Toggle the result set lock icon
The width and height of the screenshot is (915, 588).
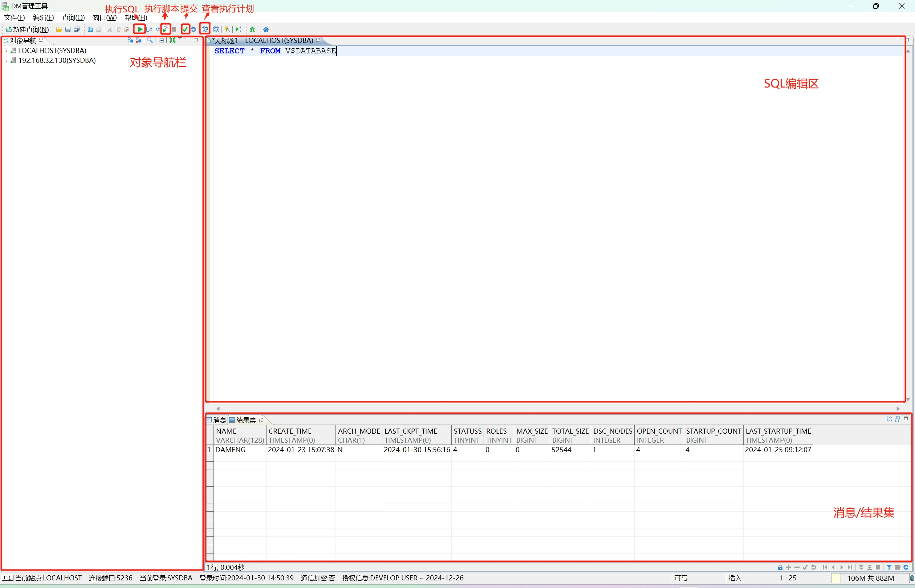(x=780, y=567)
